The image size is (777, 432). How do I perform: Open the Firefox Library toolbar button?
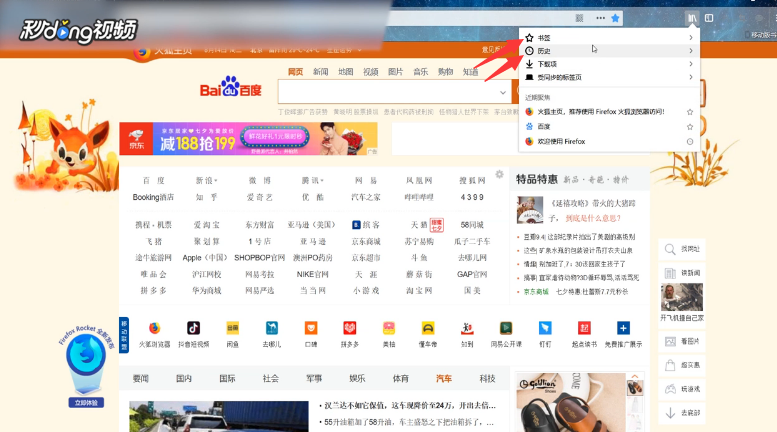692,18
